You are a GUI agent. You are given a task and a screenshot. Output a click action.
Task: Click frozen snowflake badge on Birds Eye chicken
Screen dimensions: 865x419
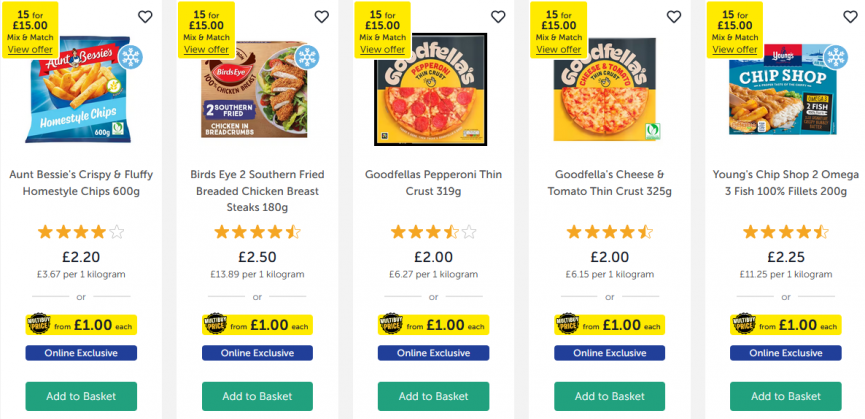[x=307, y=57]
